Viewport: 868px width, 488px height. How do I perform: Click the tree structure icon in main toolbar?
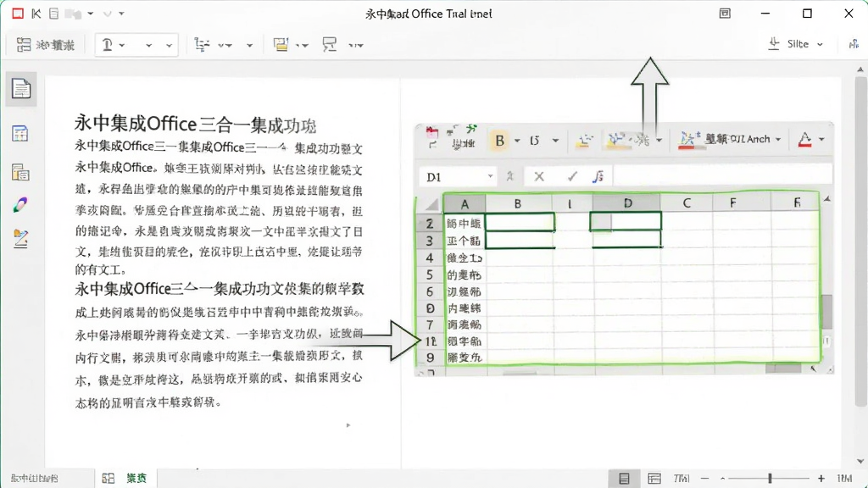pyautogui.click(x=202, y=45)
